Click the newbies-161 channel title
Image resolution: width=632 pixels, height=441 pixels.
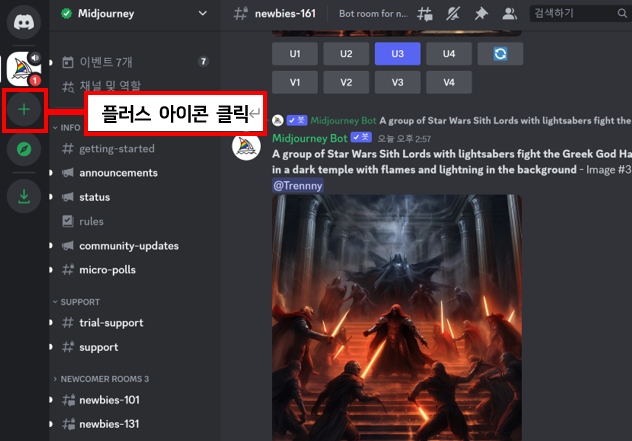click(x=285, y=14)
